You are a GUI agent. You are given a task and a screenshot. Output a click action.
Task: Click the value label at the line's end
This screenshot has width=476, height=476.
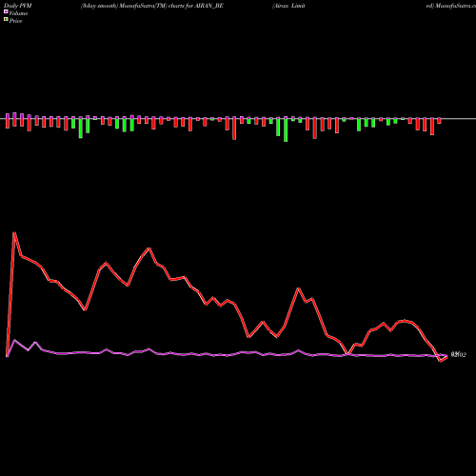pos(459,355)
